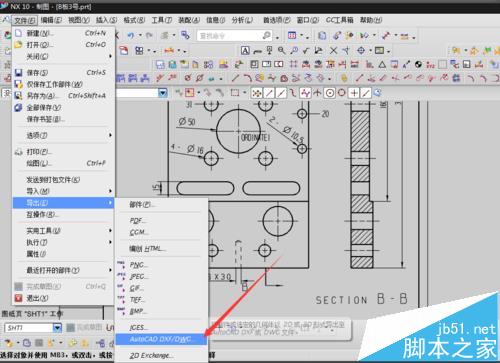Click 互操作(R) entry
This screenshot has height=363, width=500.
click(x=63, y=214)
